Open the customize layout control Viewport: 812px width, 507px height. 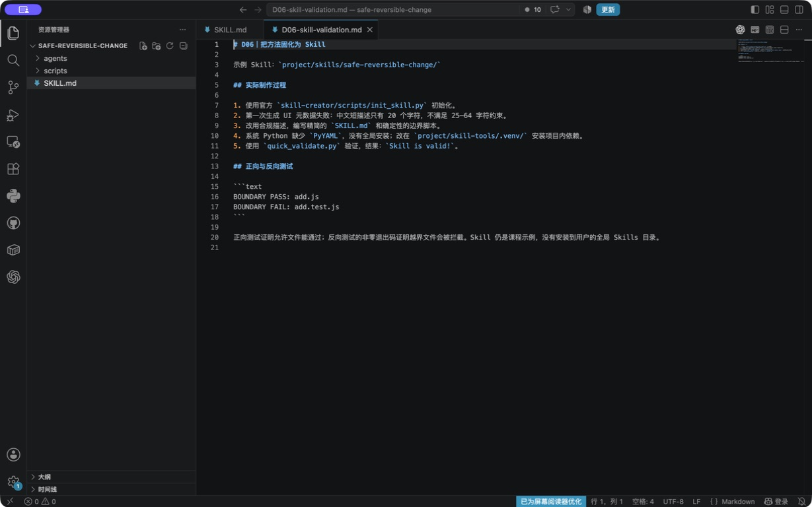[x=770, y=10]
